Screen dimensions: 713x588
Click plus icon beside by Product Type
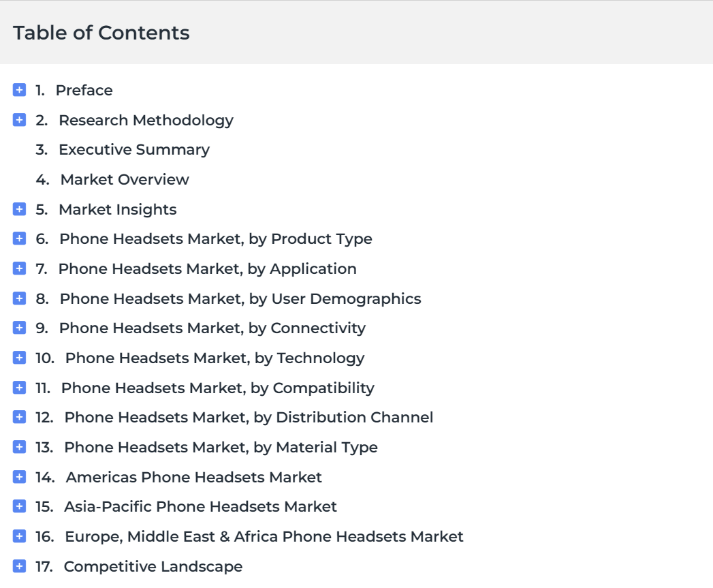click(19, 238)
